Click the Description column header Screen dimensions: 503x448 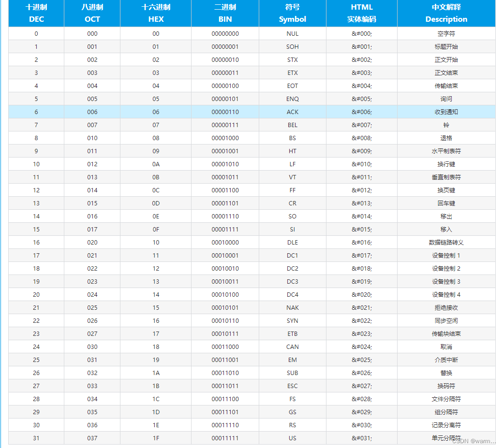pos(446,13)
